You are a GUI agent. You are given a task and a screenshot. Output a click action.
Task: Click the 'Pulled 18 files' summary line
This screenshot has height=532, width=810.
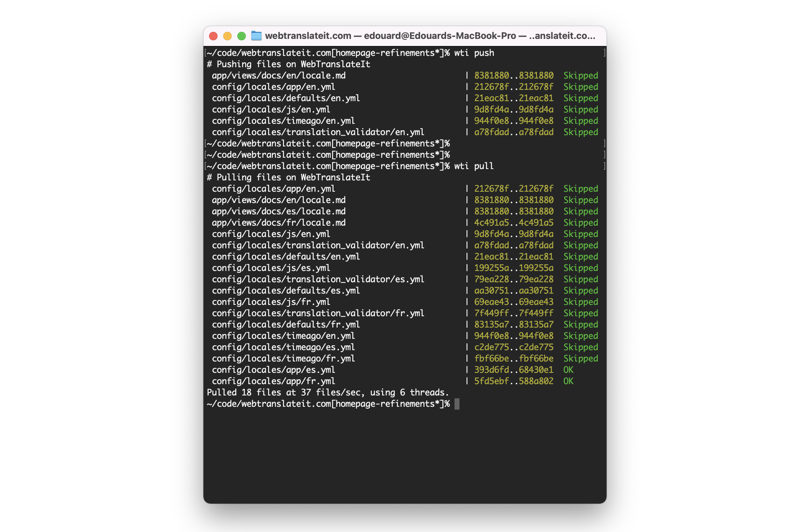pyautogui.click(x=328, y=393)
